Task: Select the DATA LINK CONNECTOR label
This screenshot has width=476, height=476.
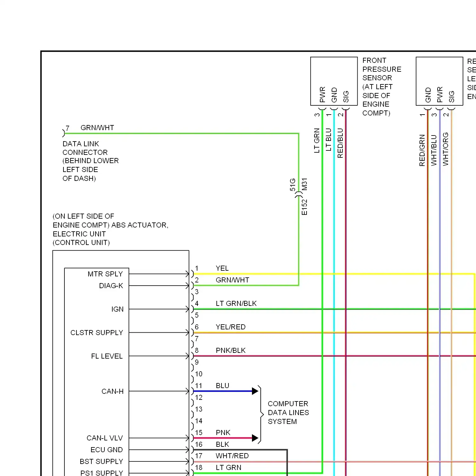Action: pos(90,161)
